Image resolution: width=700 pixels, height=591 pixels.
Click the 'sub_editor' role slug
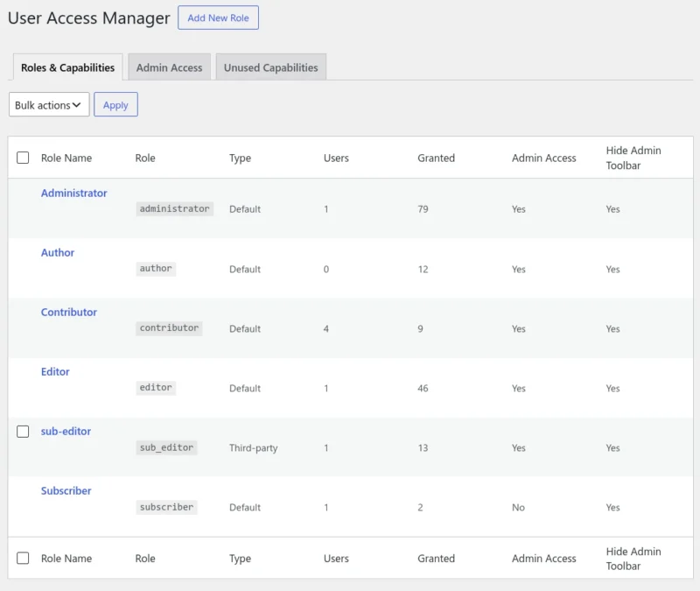(x=166, y=447)
